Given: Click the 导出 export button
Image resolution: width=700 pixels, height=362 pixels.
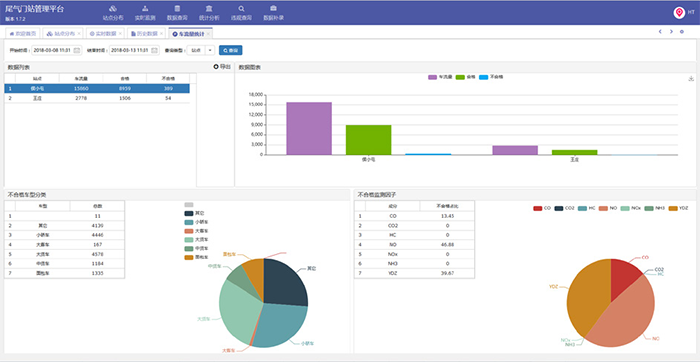Looking at the screenshot, I should [222, 67].
